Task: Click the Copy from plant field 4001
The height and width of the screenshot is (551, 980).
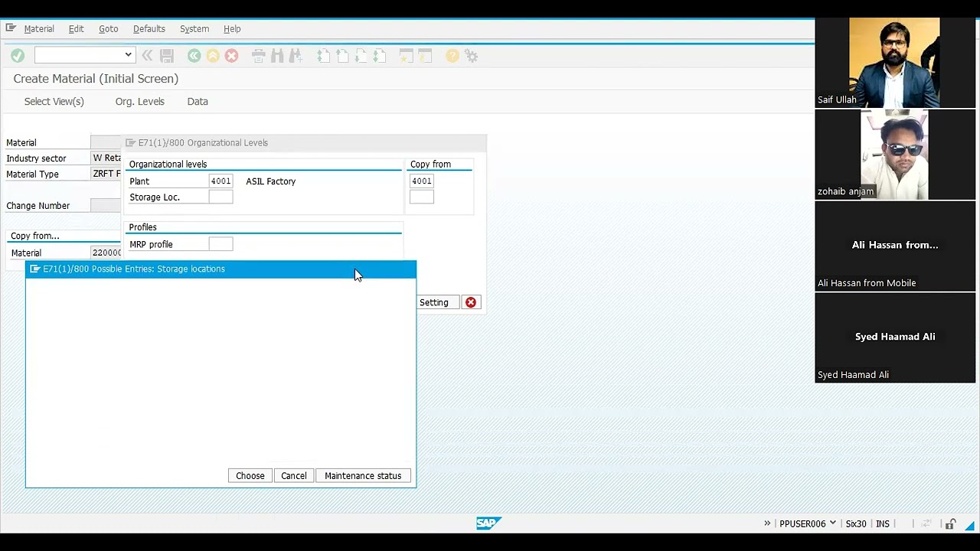Action: [422, 181]
